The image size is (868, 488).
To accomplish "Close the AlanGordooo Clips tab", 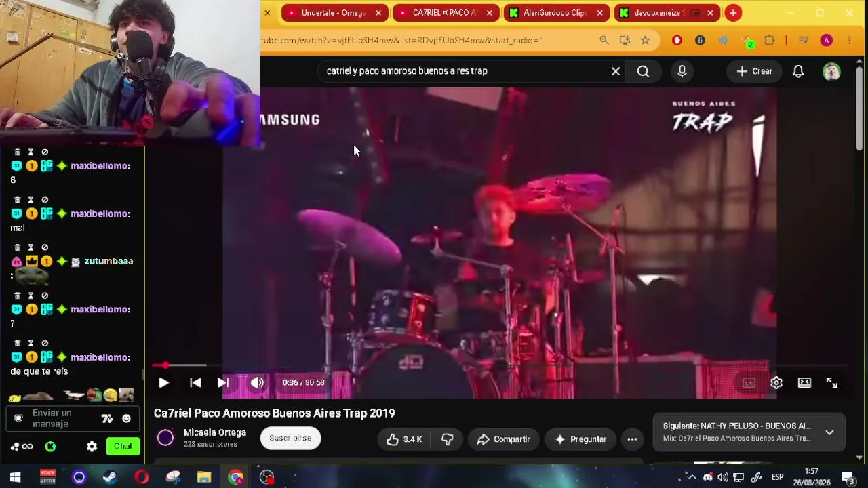I will pos(599,13).
